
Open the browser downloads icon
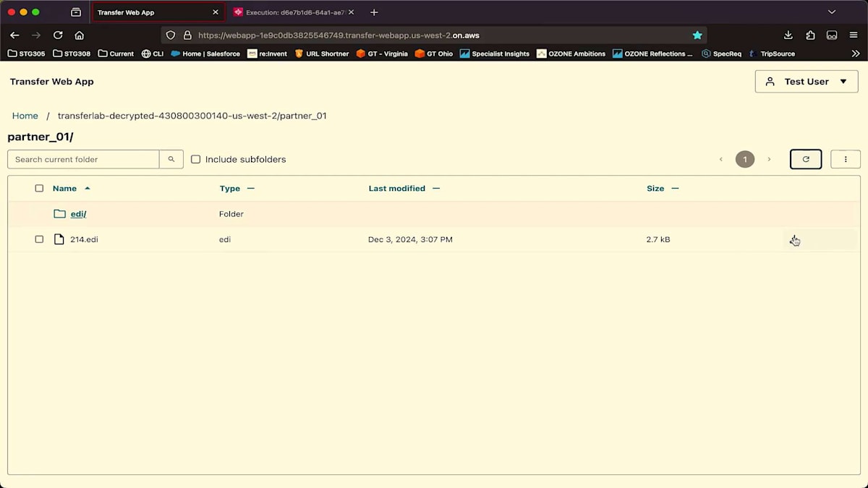point(788,35)
